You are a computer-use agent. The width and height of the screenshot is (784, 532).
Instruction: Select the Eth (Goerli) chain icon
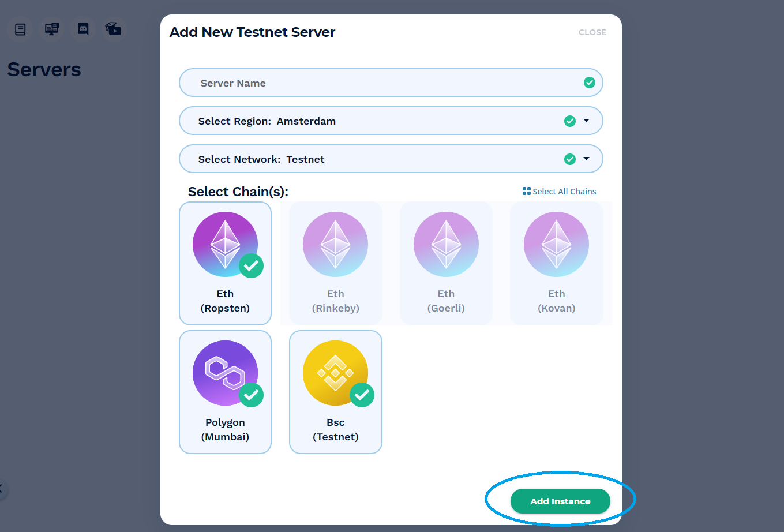pos(446,244)
